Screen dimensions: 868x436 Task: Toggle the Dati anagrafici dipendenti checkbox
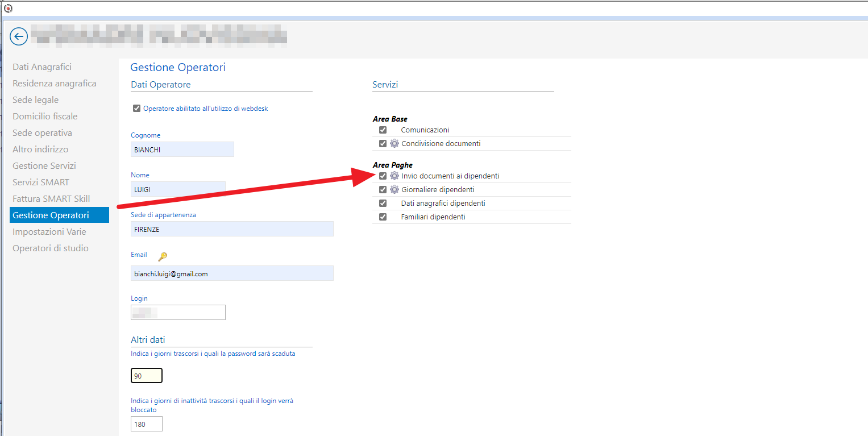pos(383,204)
